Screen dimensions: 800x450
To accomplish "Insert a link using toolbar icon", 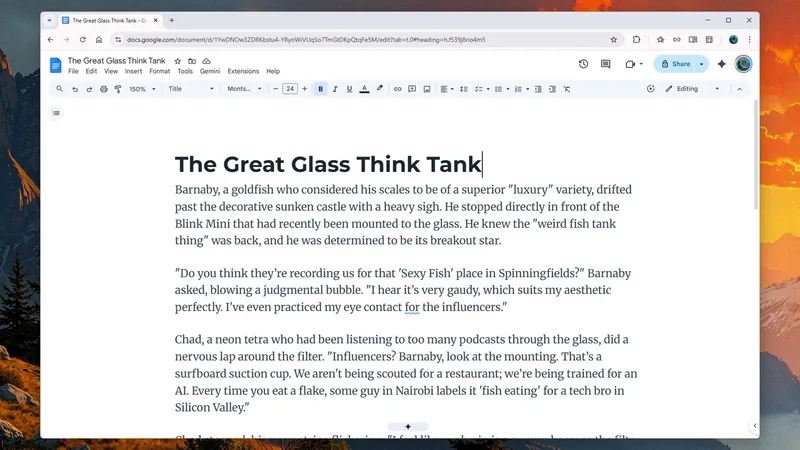I will 397,89.
